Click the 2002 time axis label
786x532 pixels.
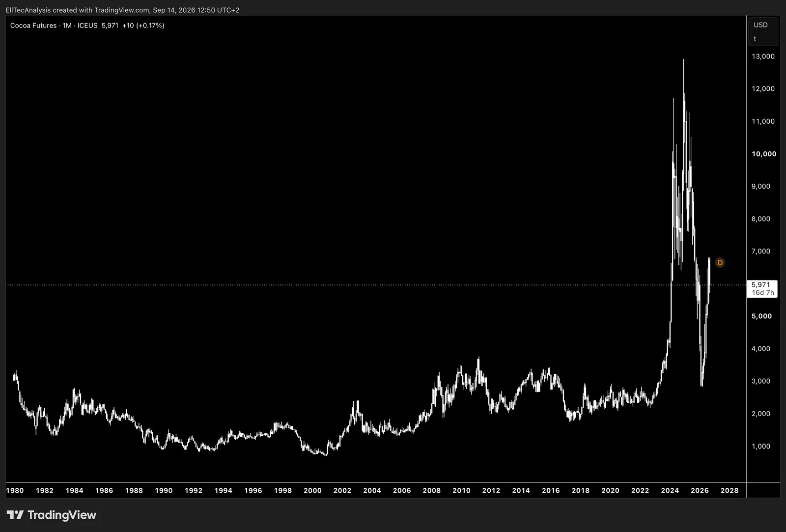tap(342, 490)
